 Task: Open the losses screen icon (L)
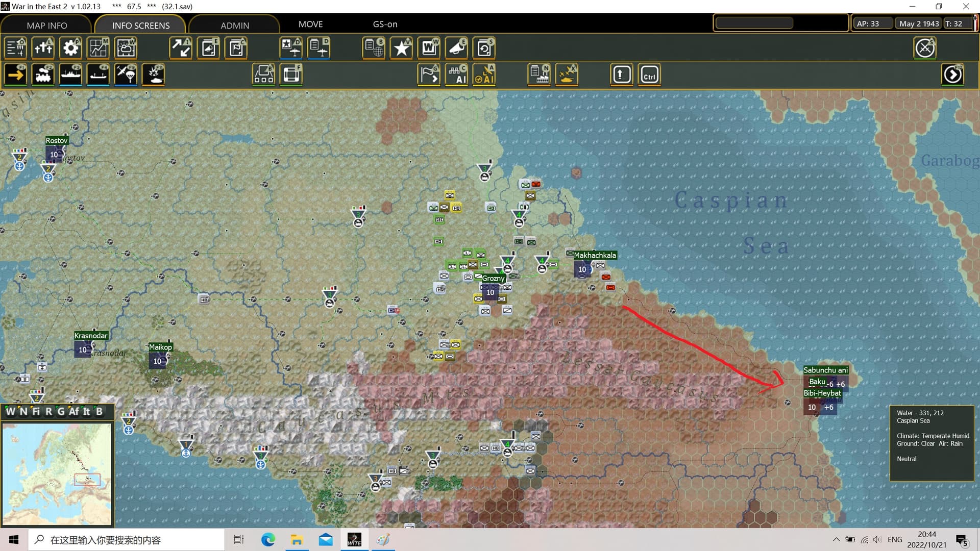[43, 48]
